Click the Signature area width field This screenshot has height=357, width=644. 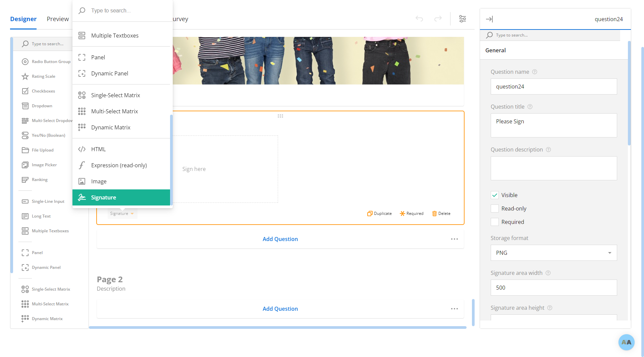(x=553, y=288)
